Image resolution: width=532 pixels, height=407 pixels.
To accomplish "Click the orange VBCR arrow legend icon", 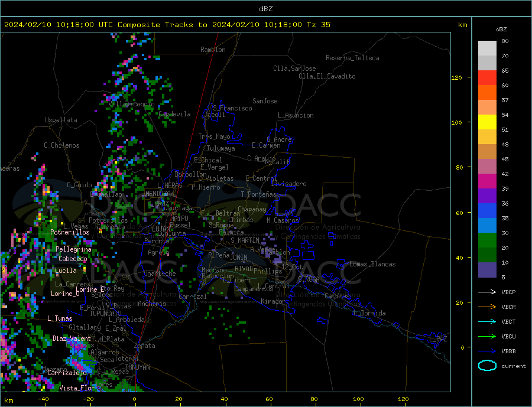I will pos(487,307).
